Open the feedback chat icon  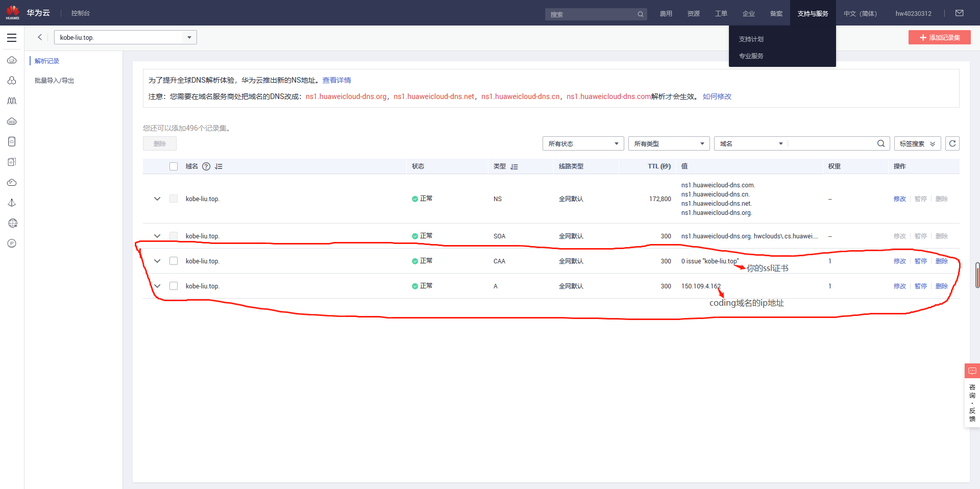point(972,371)
